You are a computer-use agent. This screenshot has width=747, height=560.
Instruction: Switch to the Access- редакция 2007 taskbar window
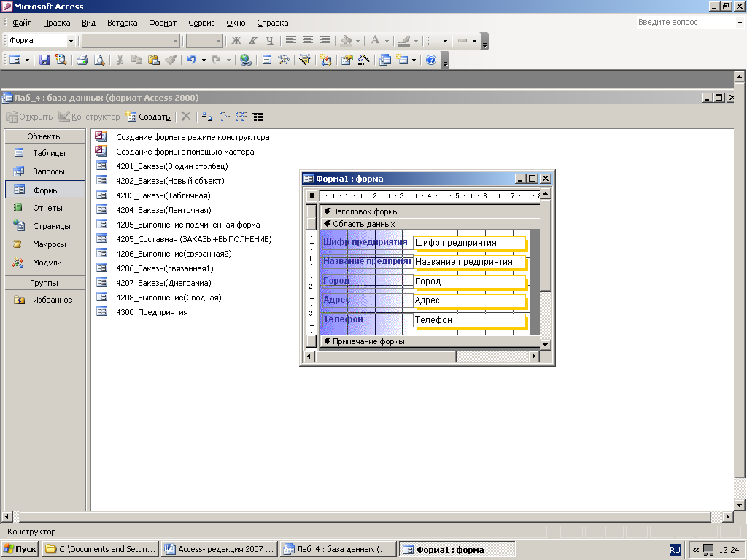point(219,549)
